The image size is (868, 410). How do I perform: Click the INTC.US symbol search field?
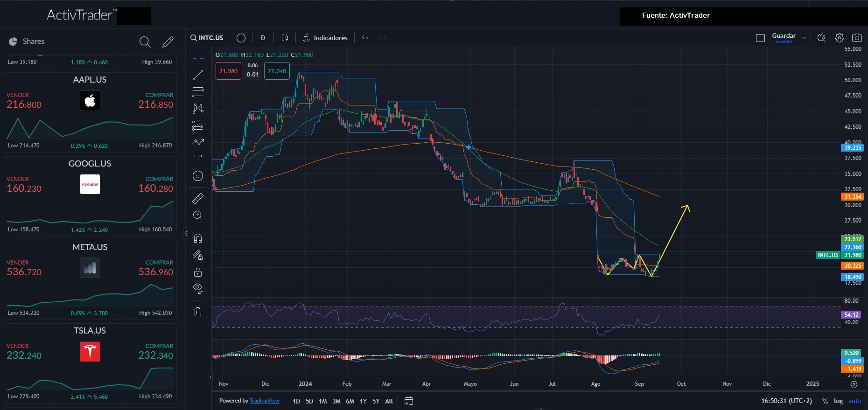coord(207,38)
